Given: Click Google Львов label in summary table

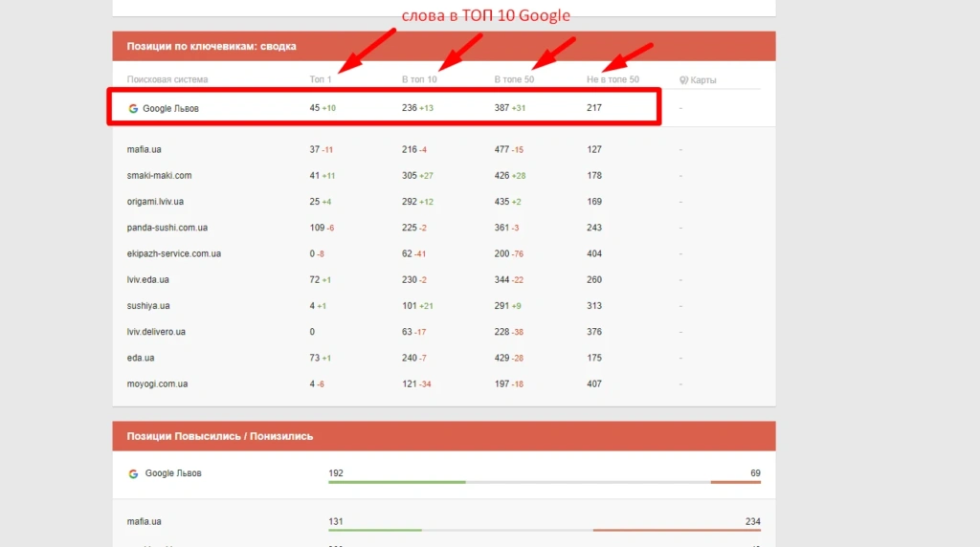Looking at the screenshot, I should tap(170, 109).
